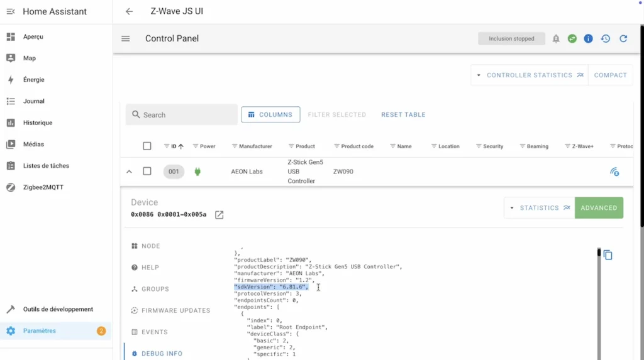Screen dimensions: 644x360
Task: Click the green mains power plug icon
Action: coord(197,172)
